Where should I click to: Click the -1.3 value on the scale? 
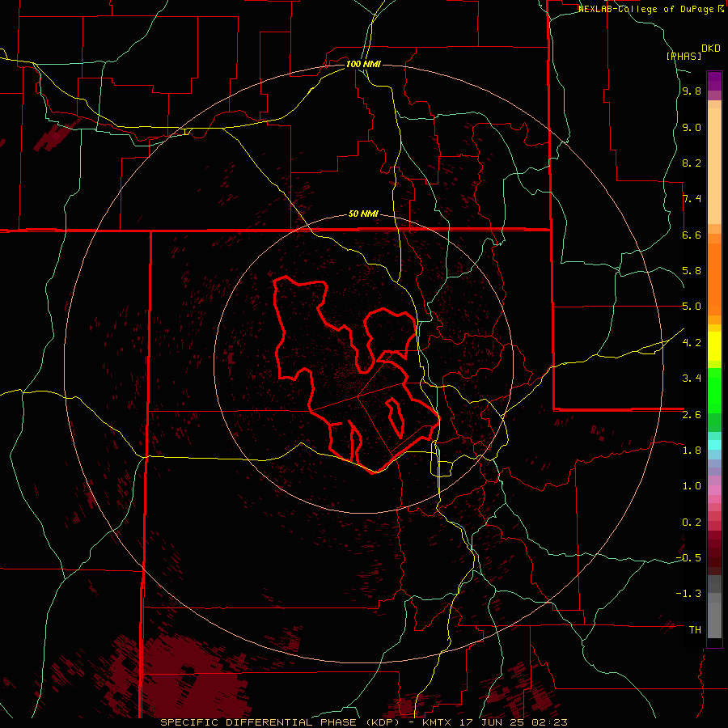pos(688,594)
